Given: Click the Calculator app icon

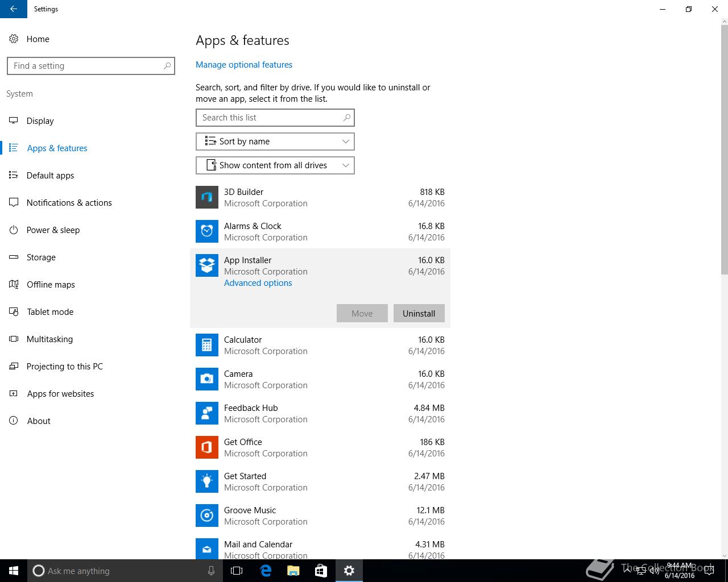Looking at the screenshot, I should [x=207, y=345].
